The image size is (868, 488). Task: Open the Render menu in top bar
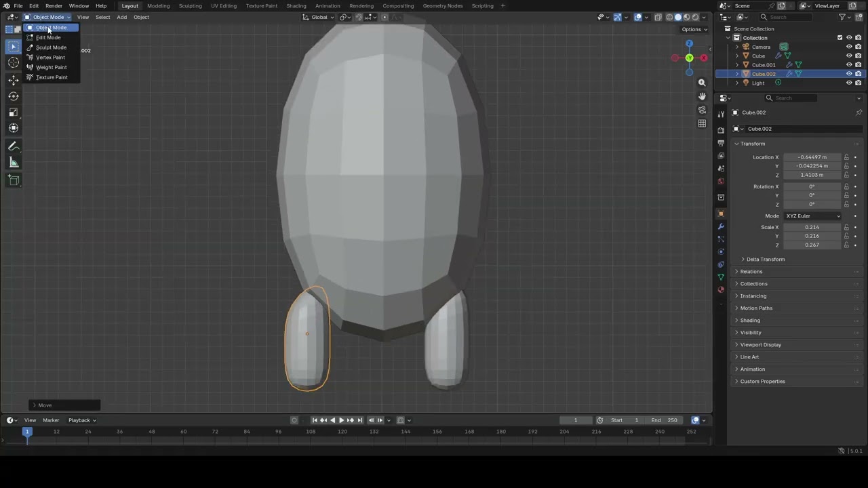(x=54, y=5)
